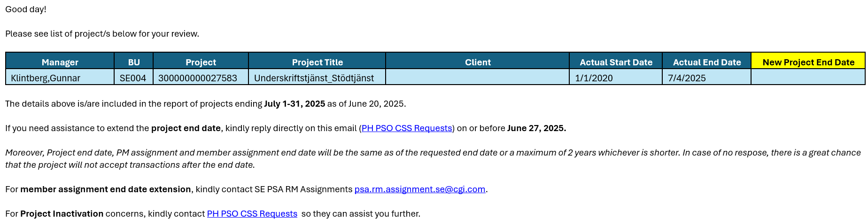This screenshot has width=868, height=219.
Task: Click the 1/1/2020 start date cell
Action: [x=616, y=77]
